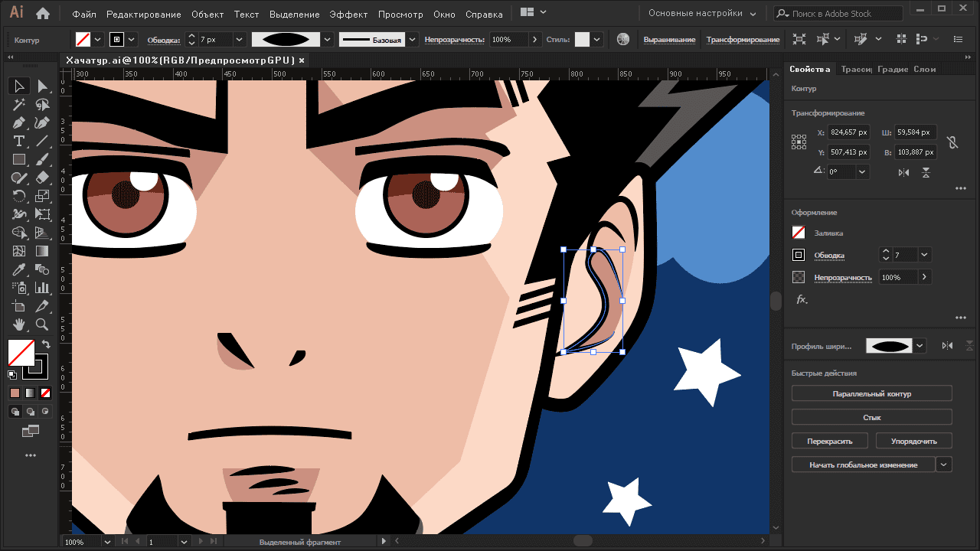Viewport: 980px width, 551px height.
Task: Open rotation angle dropdown in Properties
Action: click(x=862, y=172)
